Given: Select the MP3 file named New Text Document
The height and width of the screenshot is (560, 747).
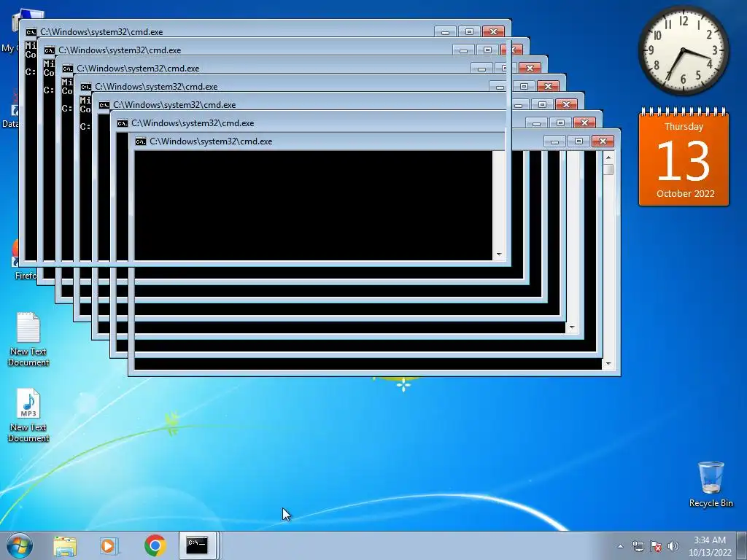Looking at the screenshot, I should [28, 415].
